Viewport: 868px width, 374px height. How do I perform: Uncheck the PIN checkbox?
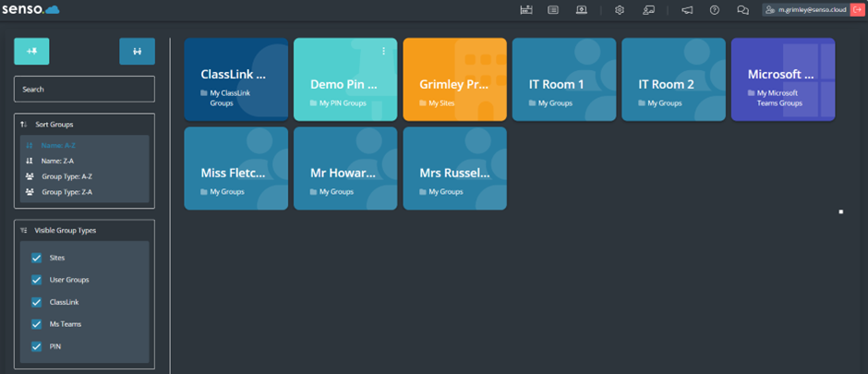click(x=37, y=346)
